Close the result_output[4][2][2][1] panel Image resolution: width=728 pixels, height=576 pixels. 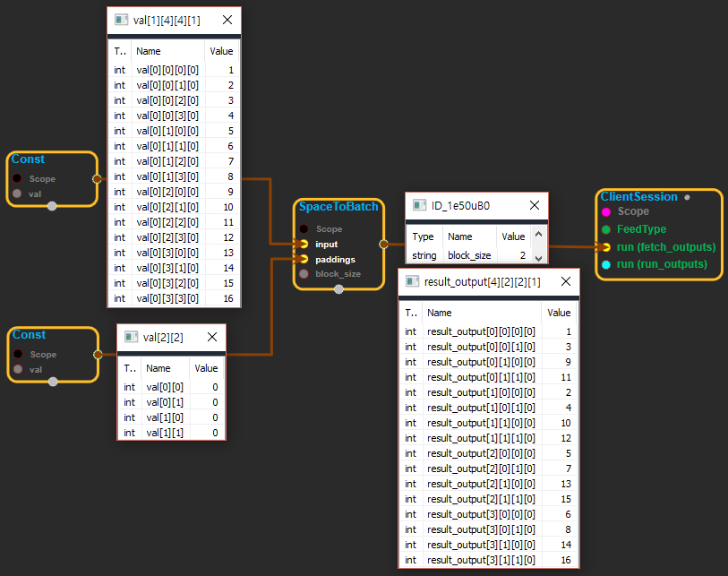click(564, 281)
